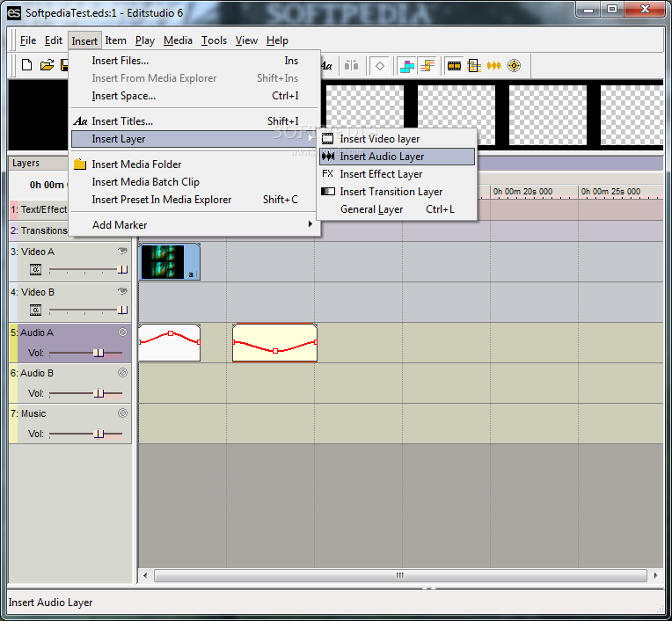Open the View menu
The height and width of the screenshot is (621, 672).
(246, 40)
